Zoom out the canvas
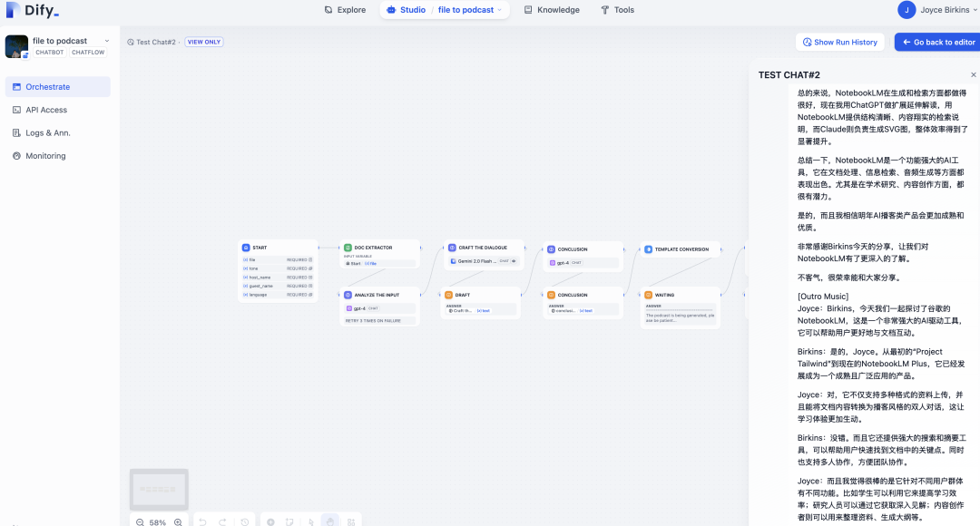The image size is (980, 526). coord(140,522)
